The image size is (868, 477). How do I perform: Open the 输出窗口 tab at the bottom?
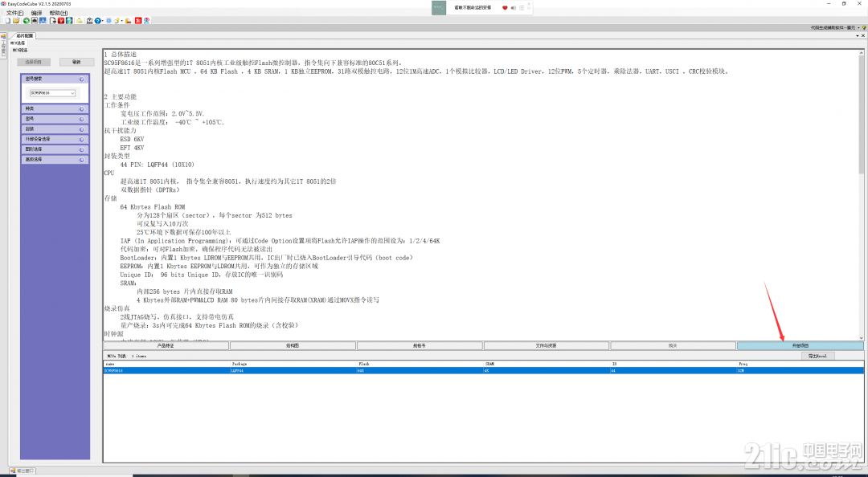coord(23,471)
